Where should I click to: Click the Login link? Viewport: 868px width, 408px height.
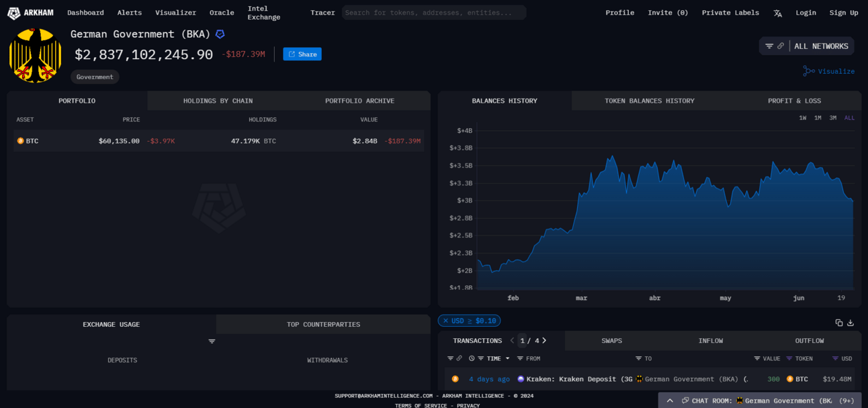[x=806, y=13]
